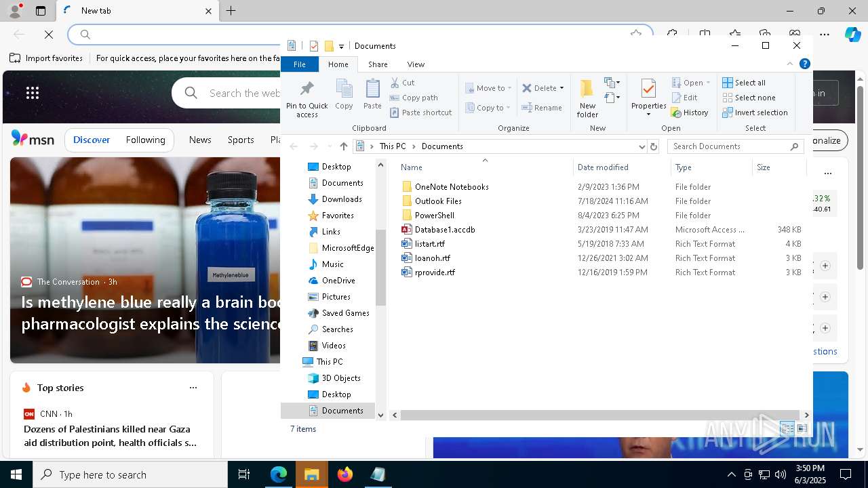This screenshot has width=868, height=488.
Task: Expand the Delete options arrow
Action: (561, 88)
